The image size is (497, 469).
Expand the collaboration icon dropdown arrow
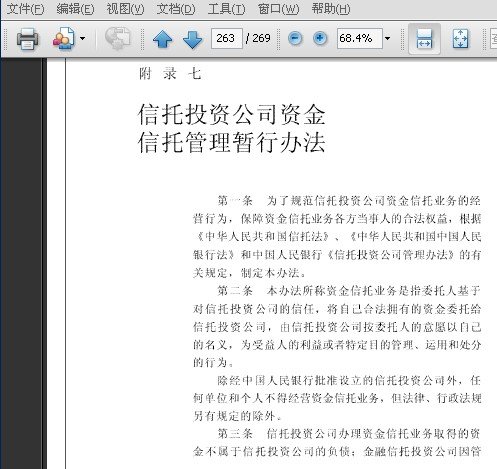click(x=82, y=38)
